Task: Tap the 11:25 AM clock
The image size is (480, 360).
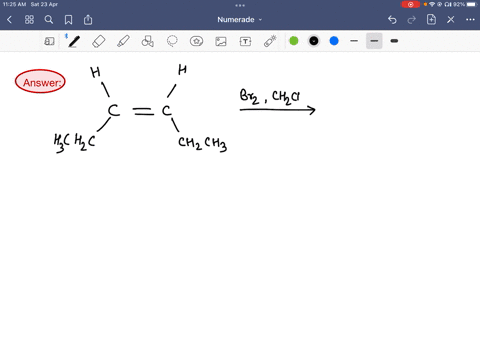Action: (x=14, y=4)
